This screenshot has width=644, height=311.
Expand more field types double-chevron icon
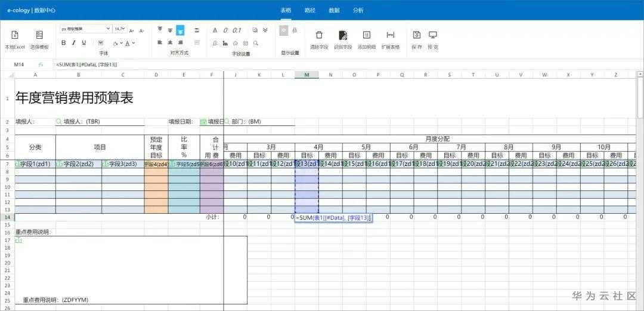click(x=265, y=30)
